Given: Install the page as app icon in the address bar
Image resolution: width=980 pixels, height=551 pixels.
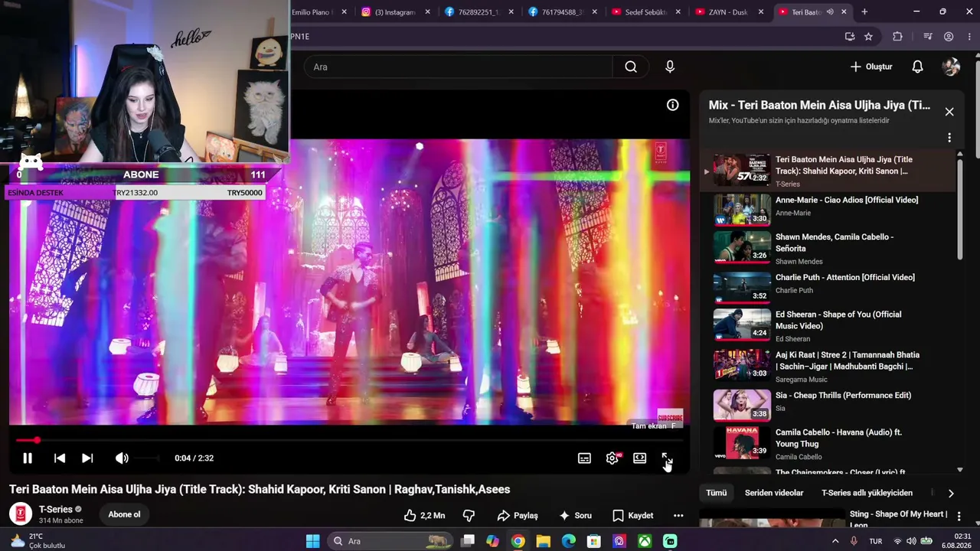Looking at the screenshot, I should pyautogui.click(x=850, y=37).
